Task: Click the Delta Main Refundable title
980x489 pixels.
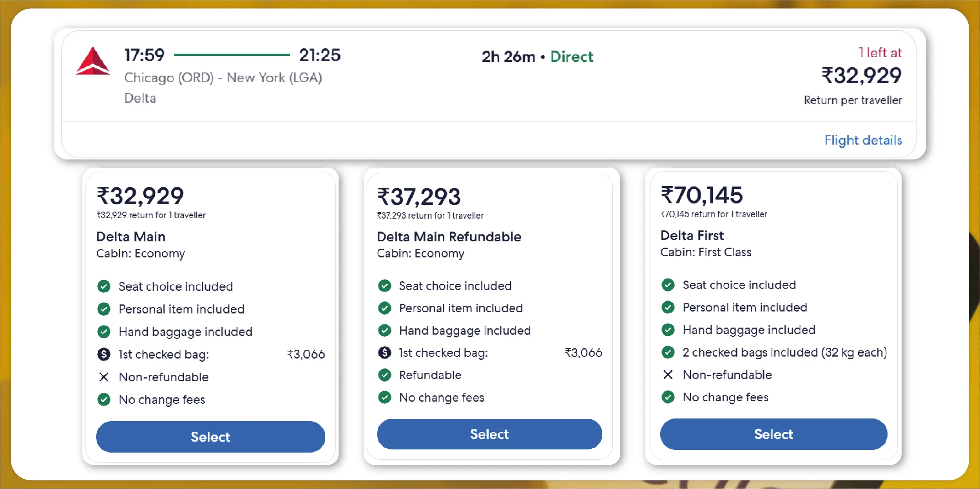Action: tap(449, 237)
